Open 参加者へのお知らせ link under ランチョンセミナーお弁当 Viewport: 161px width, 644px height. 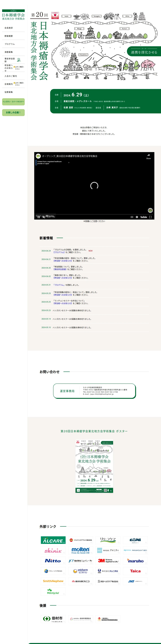point(63,303)
